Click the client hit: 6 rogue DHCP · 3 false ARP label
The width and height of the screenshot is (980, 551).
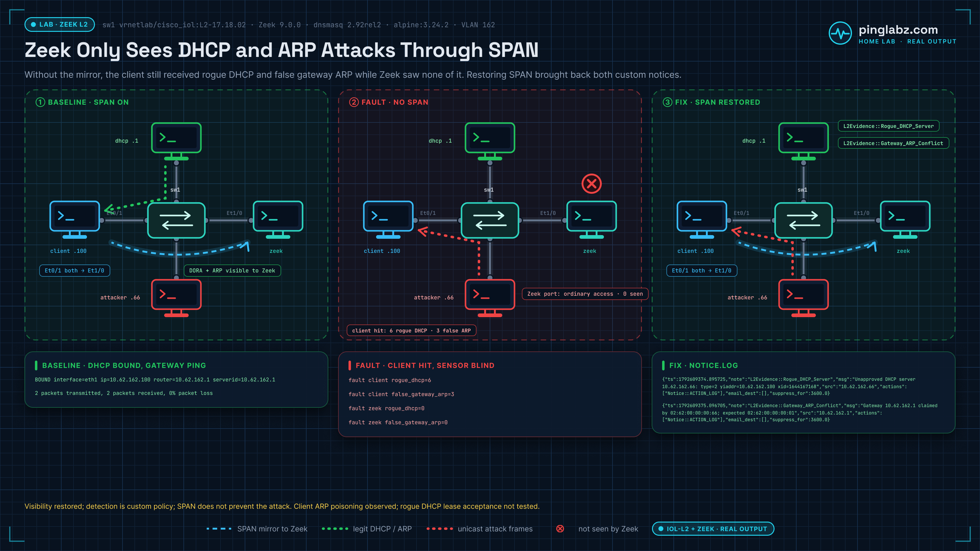411,331
